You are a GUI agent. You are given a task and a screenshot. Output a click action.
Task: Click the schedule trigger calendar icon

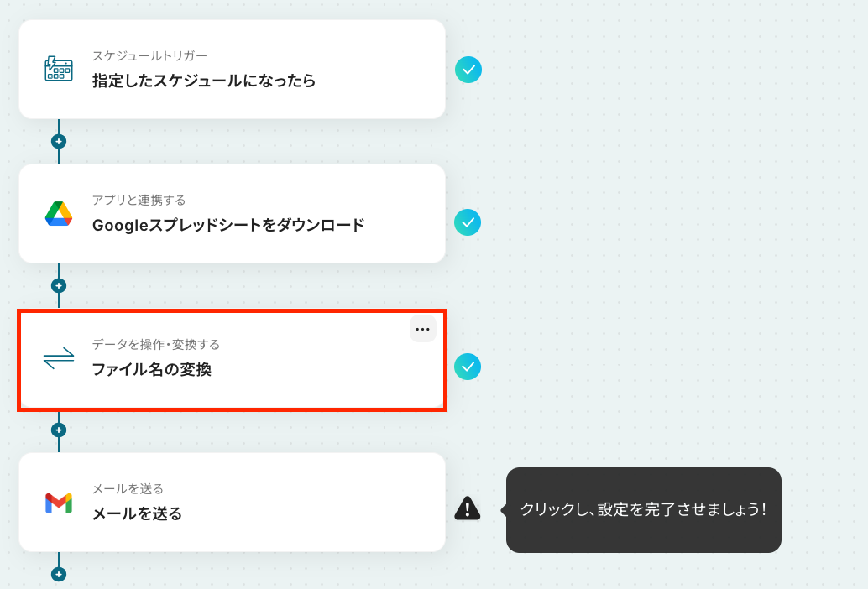click(x=59, y=69)
